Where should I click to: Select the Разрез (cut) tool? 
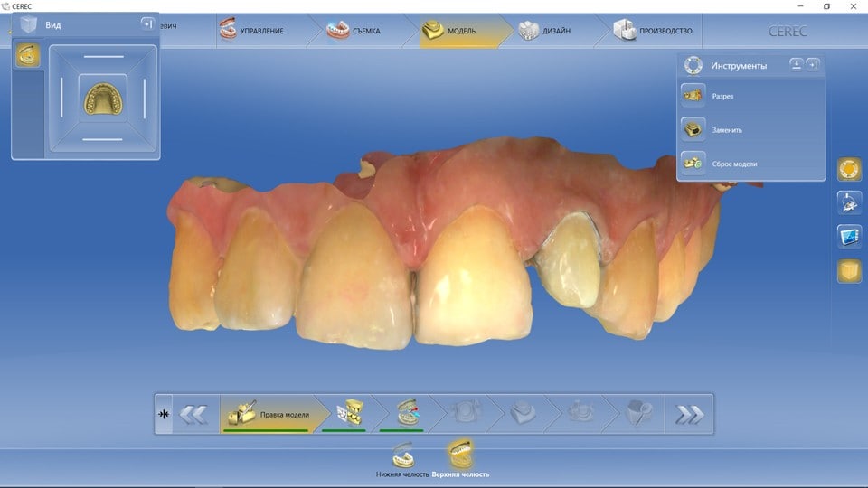click(x=694, y=95)
